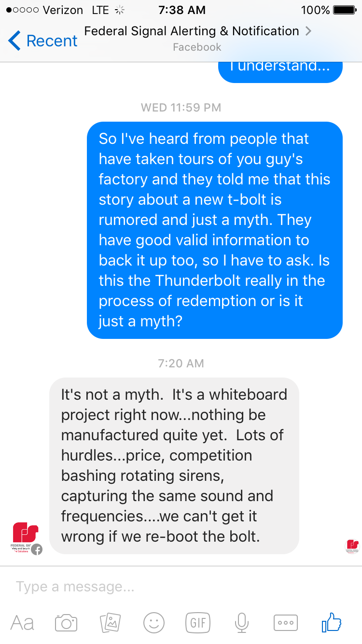
Task: Open the more options ellipsis icon
Action: (286, 623)
